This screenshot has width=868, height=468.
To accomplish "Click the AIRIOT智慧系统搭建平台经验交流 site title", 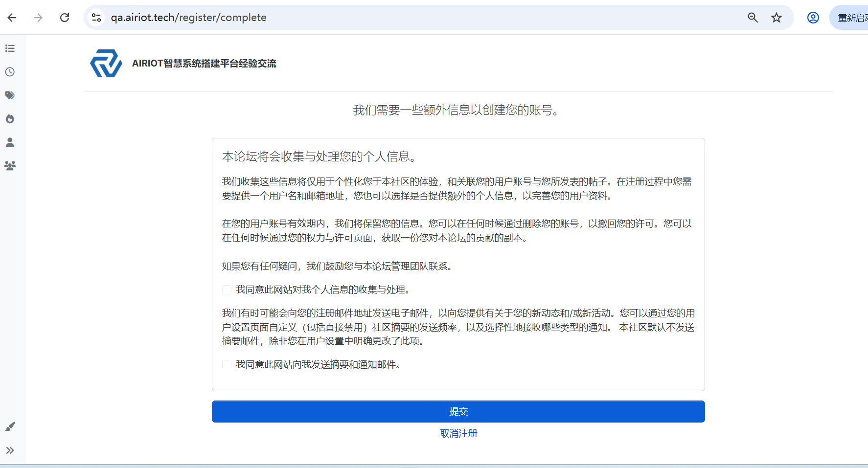I will pos(204,64).
